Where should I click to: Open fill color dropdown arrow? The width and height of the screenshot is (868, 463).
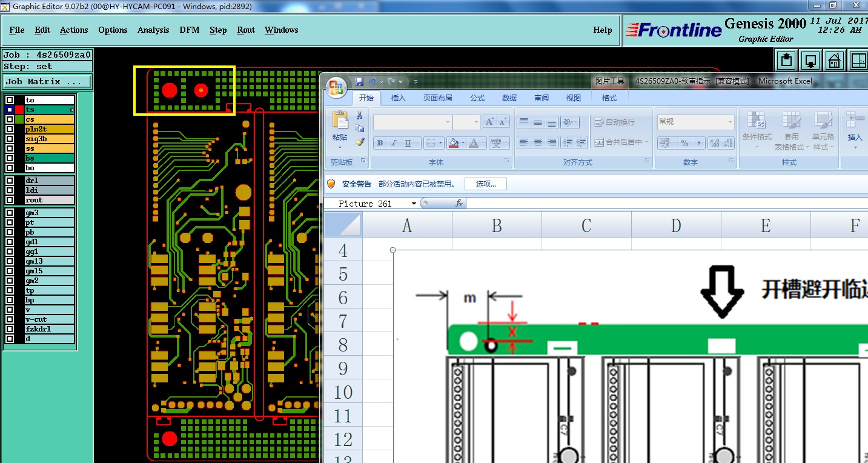pos(462,144)
